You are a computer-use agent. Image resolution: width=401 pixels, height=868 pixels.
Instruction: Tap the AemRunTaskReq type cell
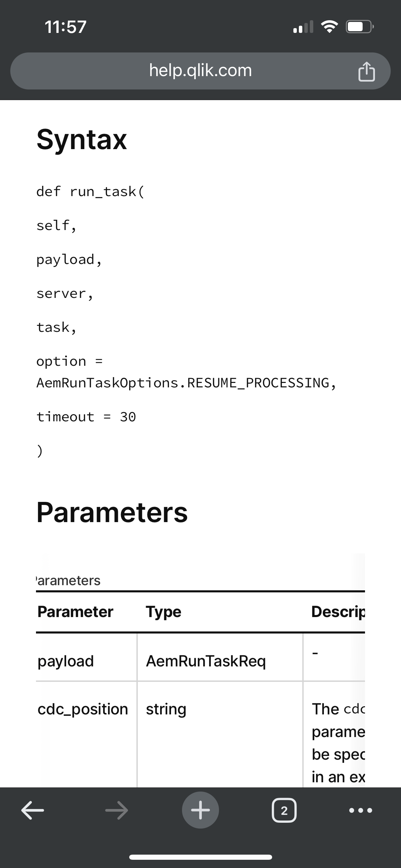(206, 661)
